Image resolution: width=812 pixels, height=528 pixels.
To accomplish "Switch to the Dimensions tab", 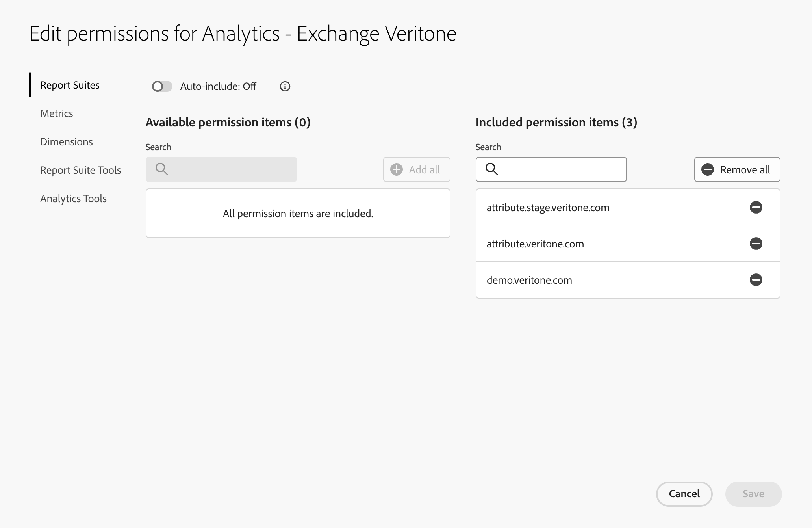I will pyautogui.click(x=67, y=142).
